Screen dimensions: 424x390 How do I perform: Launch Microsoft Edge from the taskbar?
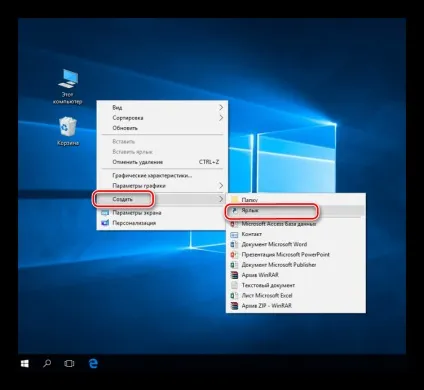(x=93, y=363)
